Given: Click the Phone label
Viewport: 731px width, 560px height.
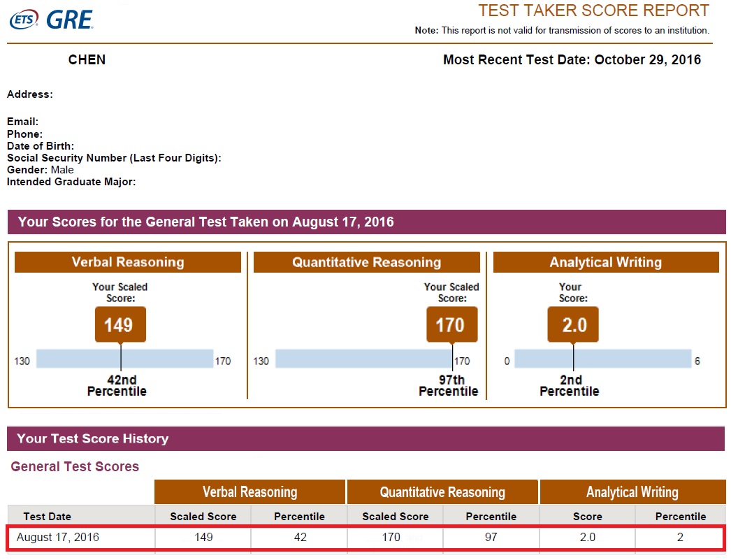Looking at the screenshot, I should (x=24, y=134).
